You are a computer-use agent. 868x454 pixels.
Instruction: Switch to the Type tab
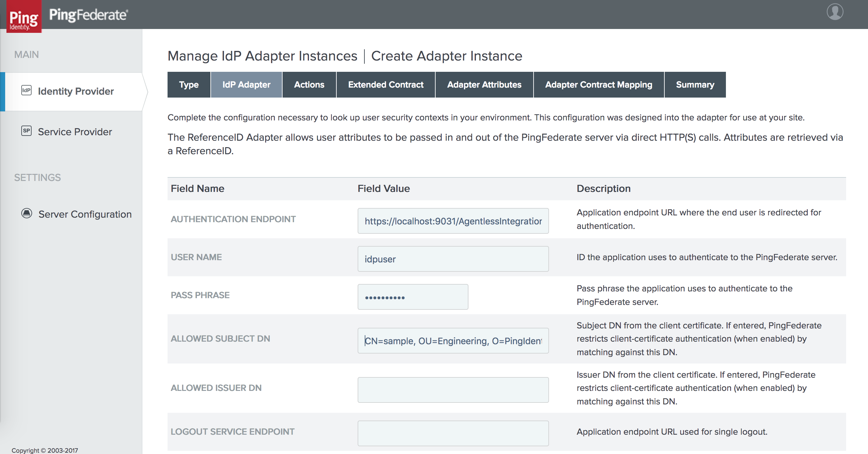(189, 85)
